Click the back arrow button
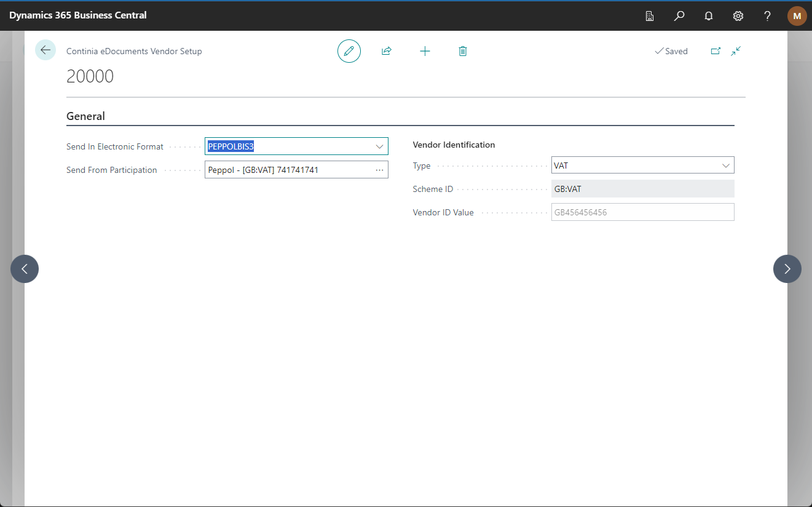 tap(45, 50)
